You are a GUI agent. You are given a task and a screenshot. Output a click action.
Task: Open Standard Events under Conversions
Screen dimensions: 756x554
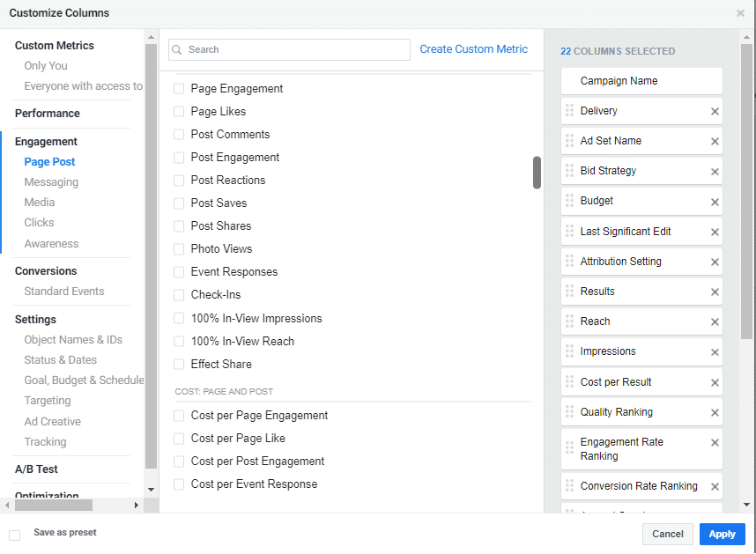point(64,291)
